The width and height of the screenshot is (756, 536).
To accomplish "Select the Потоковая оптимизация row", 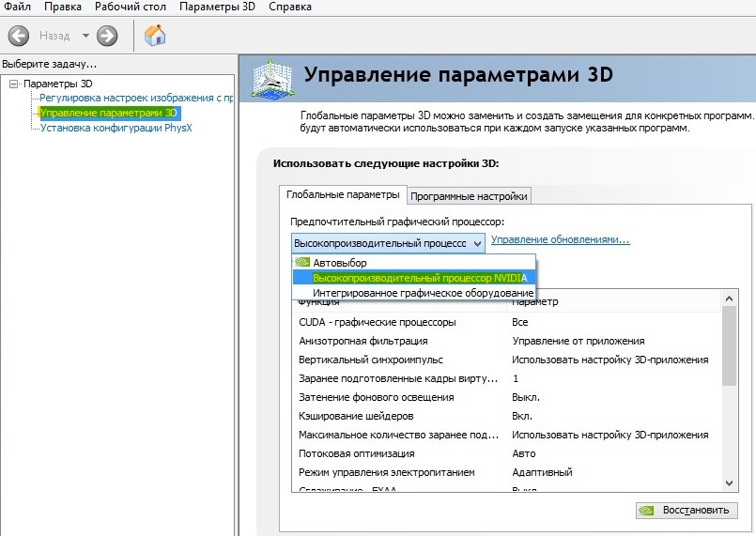I will 507,453.
